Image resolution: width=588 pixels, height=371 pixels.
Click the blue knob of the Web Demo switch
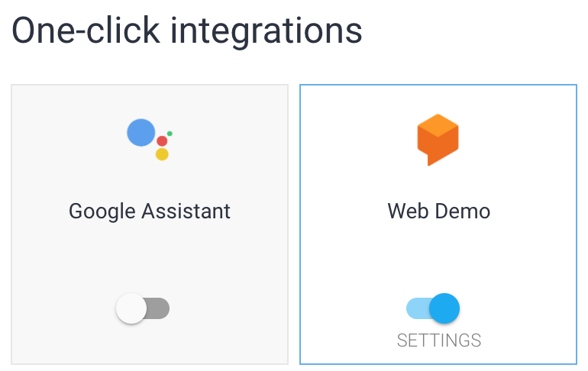(444, 308)
